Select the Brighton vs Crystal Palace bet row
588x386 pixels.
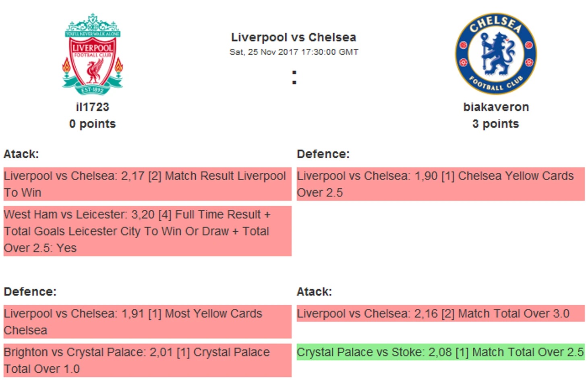tap(147, 360)
